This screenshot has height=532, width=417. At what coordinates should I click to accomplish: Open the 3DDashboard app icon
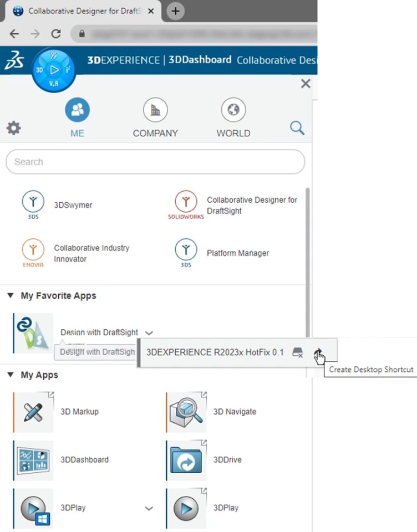33,460
